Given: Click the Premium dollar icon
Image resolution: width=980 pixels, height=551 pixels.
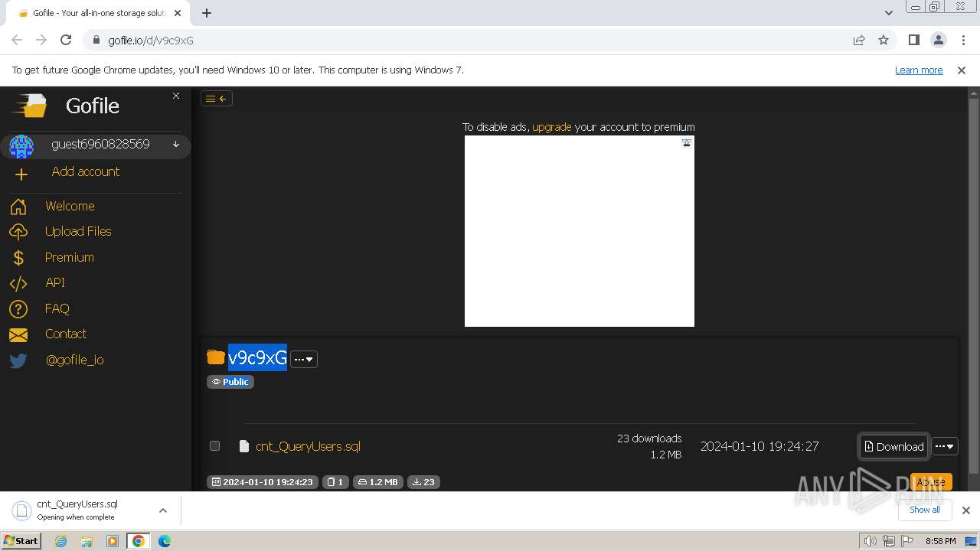Looking at the screenshot, I should point(18,258).
